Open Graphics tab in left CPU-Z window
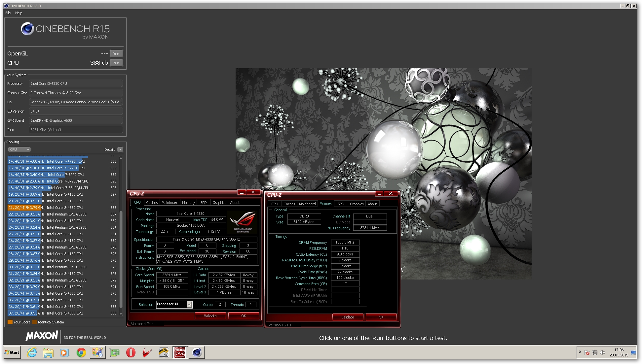Image resolution: width=642 pixels, height=364 pixels. click(x=219, y=203)
